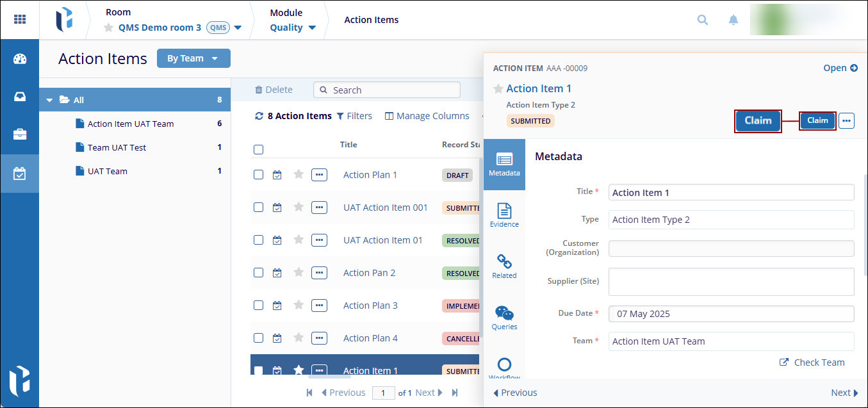Switch to the Evidence tab

504,215
